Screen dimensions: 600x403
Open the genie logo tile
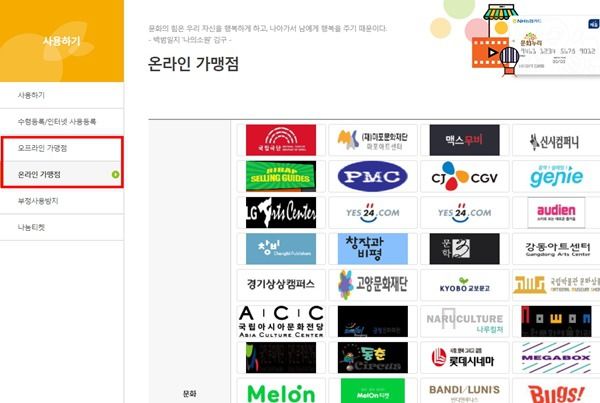click(556, 176)
